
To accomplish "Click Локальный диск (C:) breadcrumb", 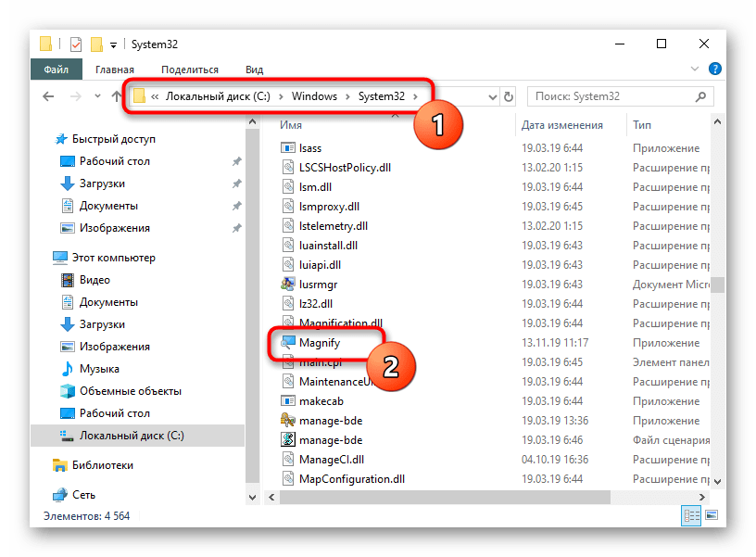I will tap(218, 96).
